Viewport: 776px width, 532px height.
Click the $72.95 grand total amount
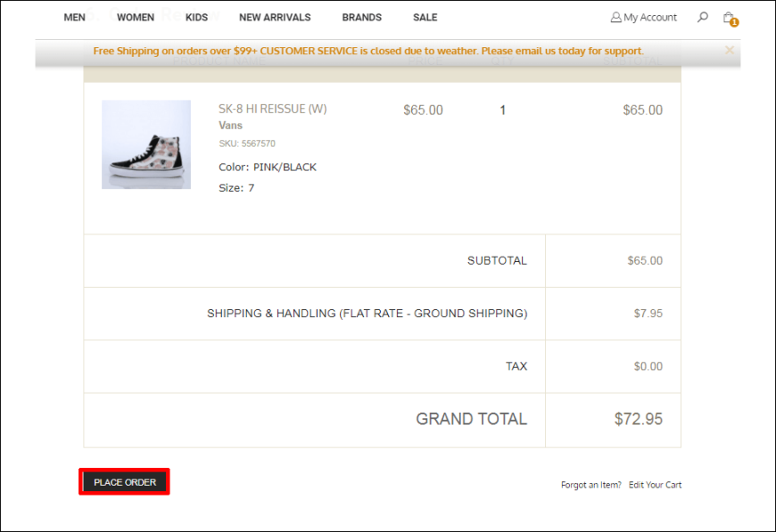638,419
